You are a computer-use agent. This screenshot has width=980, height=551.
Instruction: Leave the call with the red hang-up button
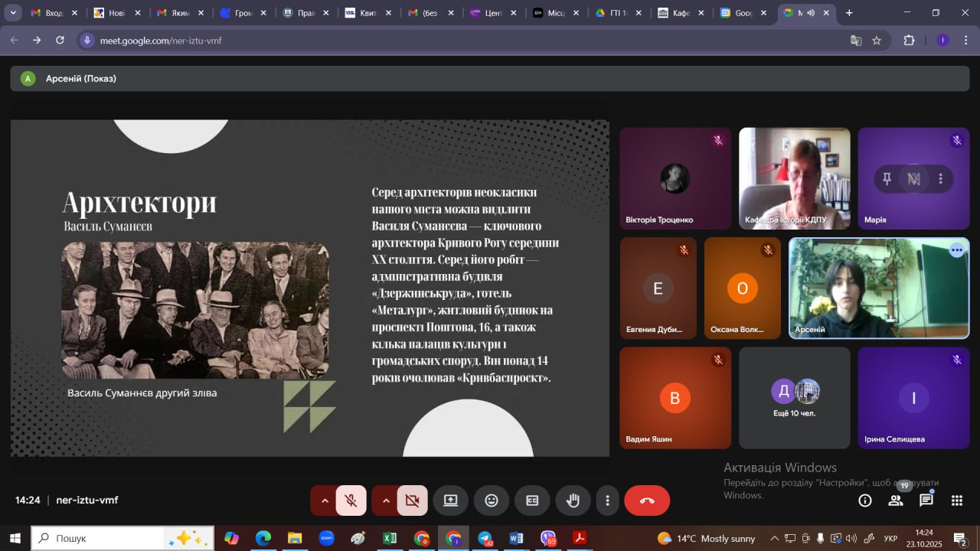click(x=647, y=500)
